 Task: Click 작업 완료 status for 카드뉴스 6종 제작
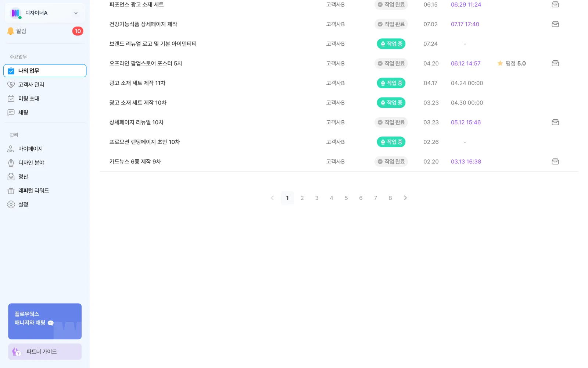pos(391,162)
